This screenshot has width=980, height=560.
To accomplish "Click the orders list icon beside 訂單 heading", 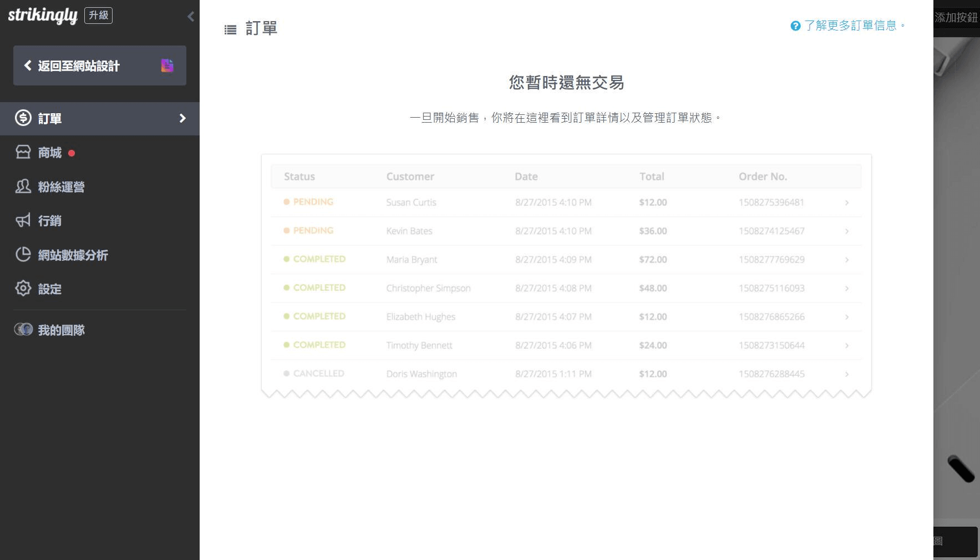I will (231, 29).
